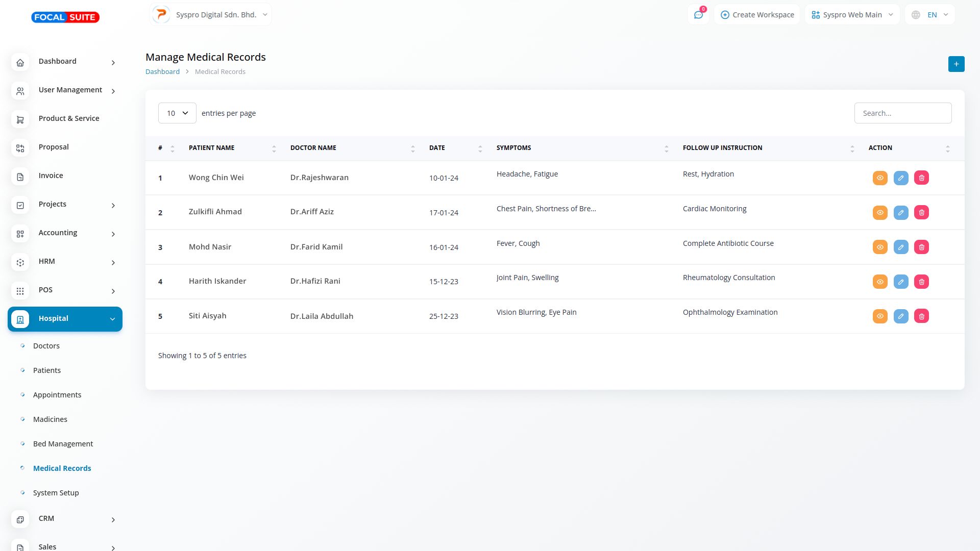Open the entries per page dropdown

(177, 113)
